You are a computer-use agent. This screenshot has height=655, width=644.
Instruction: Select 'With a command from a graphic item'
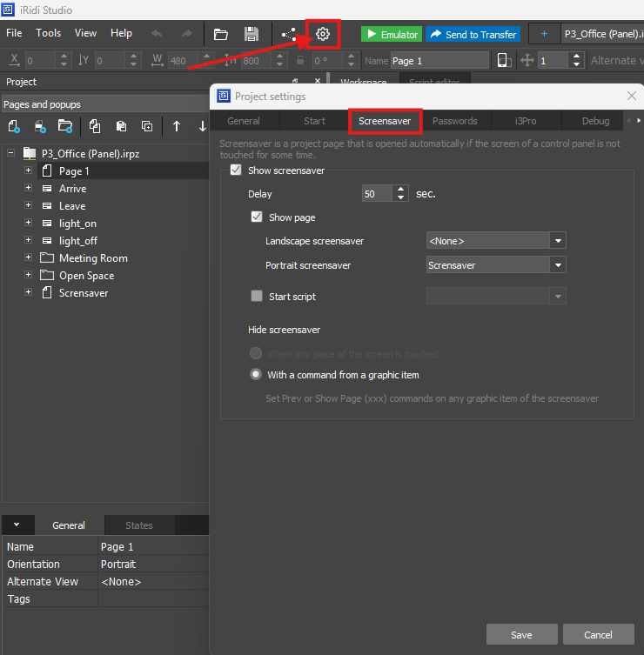(x=256, y=375)
